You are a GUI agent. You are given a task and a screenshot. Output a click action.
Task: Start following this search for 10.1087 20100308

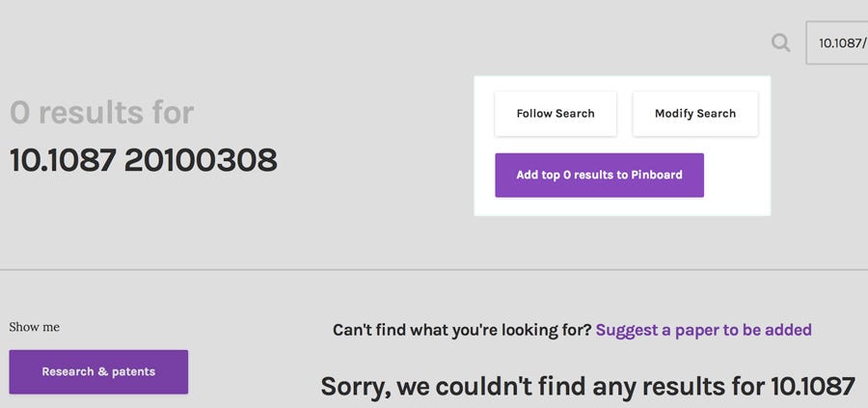click(556, 114)
